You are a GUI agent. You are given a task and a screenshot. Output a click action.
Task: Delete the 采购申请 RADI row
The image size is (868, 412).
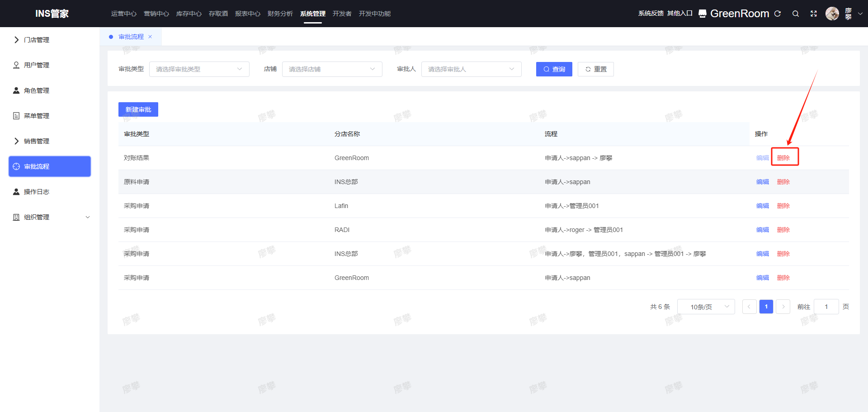tap(783, 230)
